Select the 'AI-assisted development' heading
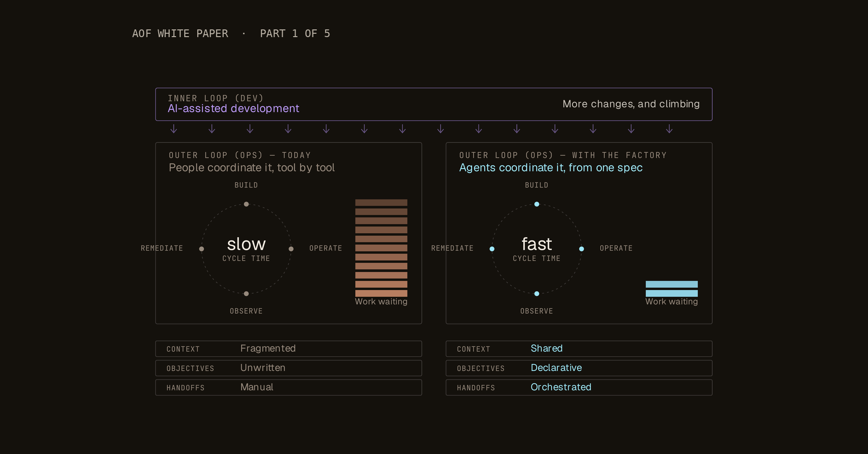868x454 pixels. [233, 109]
